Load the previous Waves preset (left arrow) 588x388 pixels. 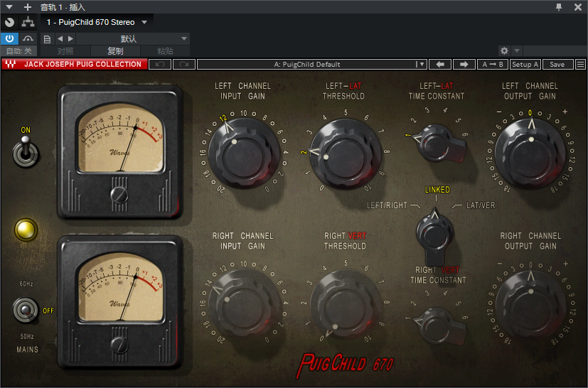pyautogui.click(x=440, y=64)
